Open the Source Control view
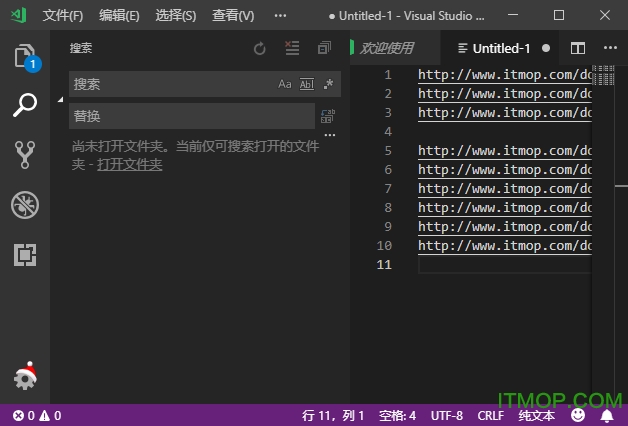This screenshot has height=426, width=628. [25, 154]
